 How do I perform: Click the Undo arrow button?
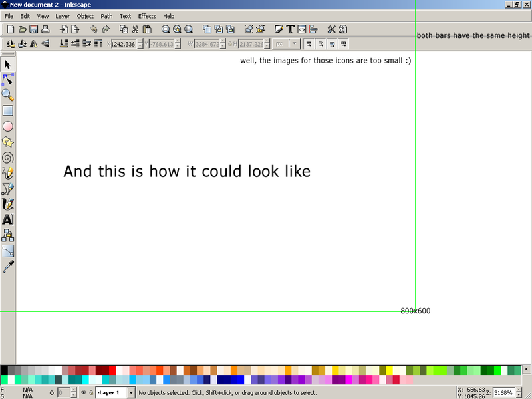93,29
